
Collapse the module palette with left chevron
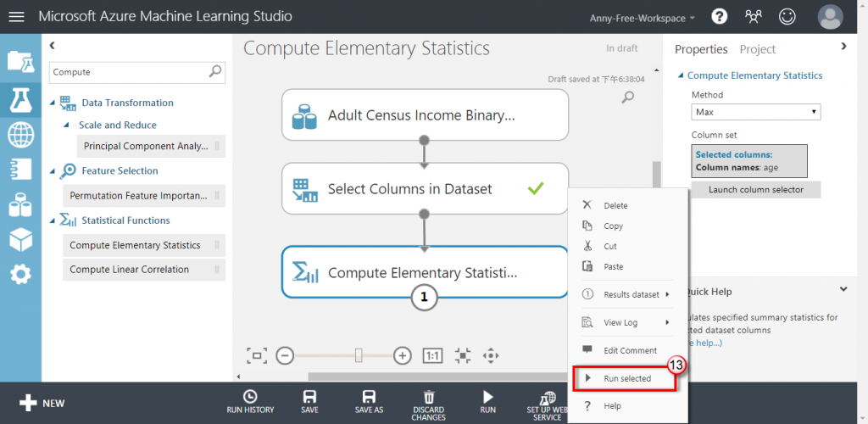(x=52, y=46)
